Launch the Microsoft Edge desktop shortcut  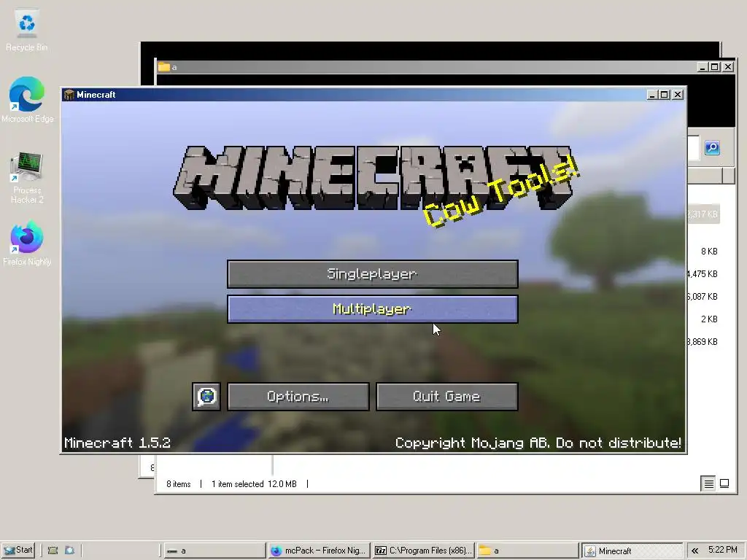tap(27, 99)
